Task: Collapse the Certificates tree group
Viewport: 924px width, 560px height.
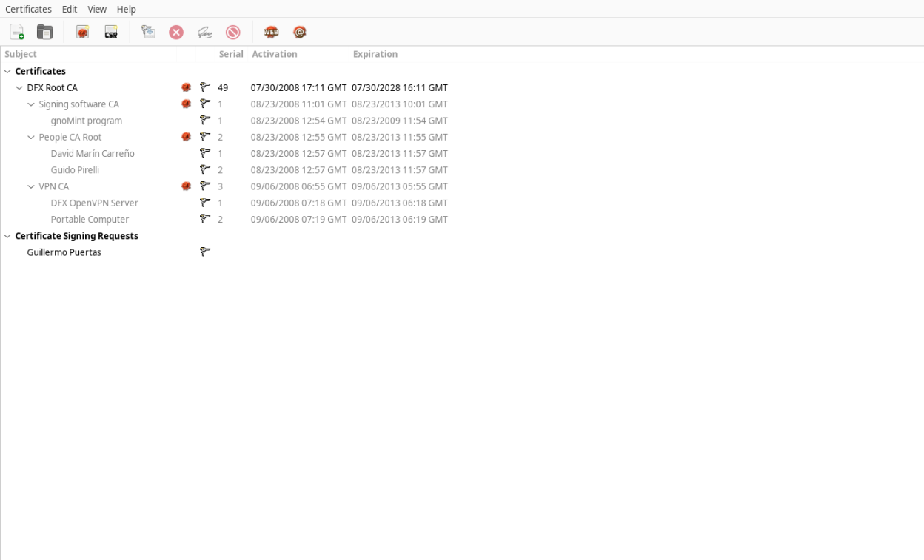Action: coord(7,71)
